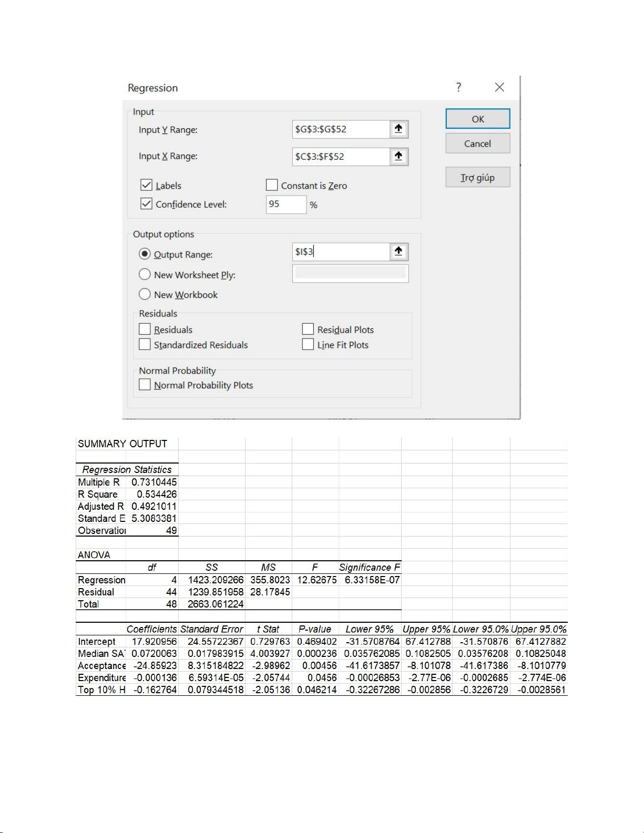Click the Output Range text field

[x=341, y=252]
